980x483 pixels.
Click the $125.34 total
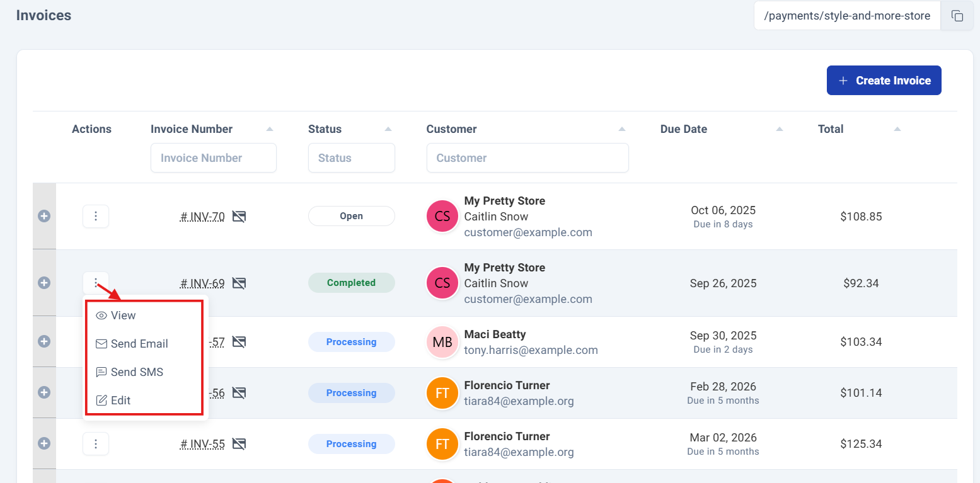pos(861,444)
